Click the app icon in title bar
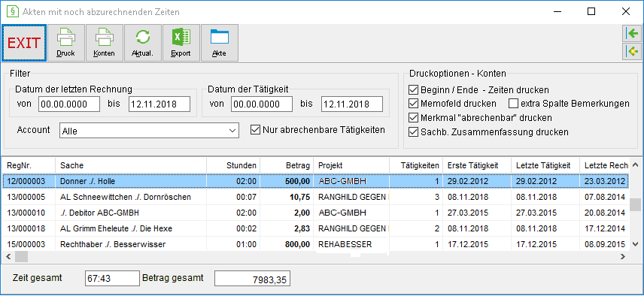 [12, 11]
